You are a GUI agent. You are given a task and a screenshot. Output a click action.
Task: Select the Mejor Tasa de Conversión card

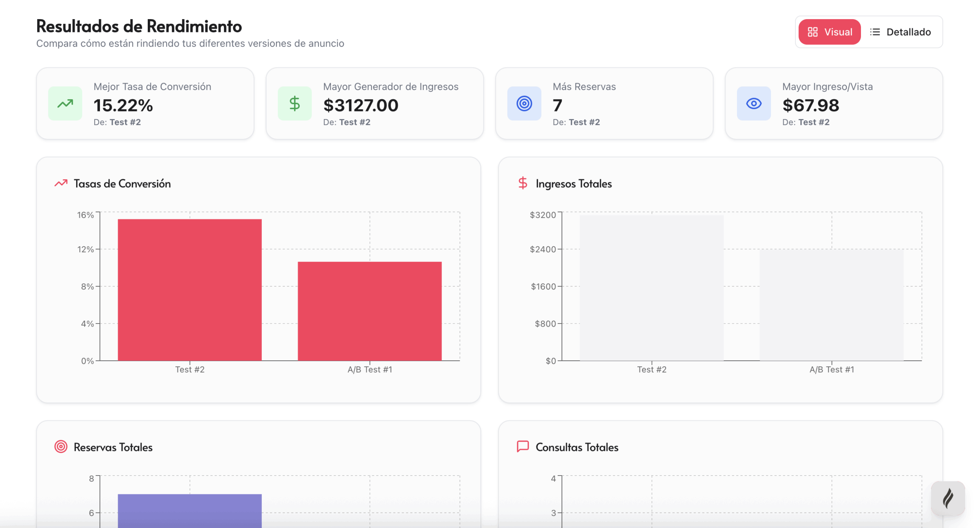coord(145,103)
